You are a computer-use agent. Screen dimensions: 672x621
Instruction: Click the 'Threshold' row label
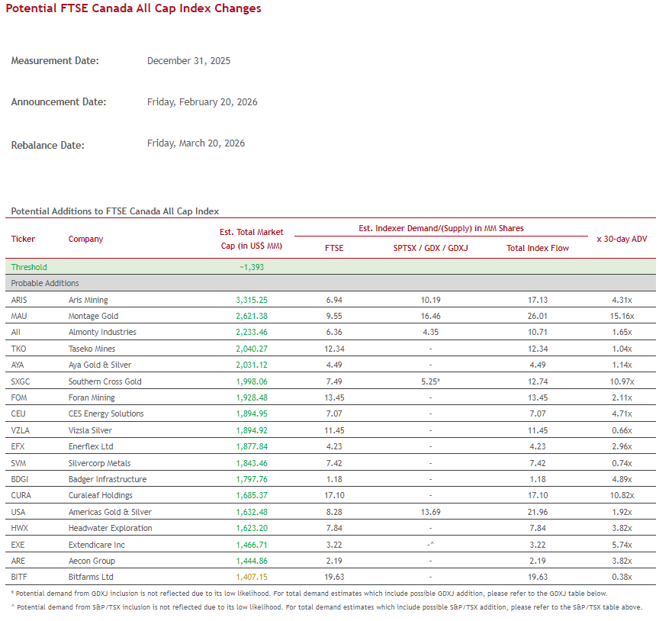[29, 267]
